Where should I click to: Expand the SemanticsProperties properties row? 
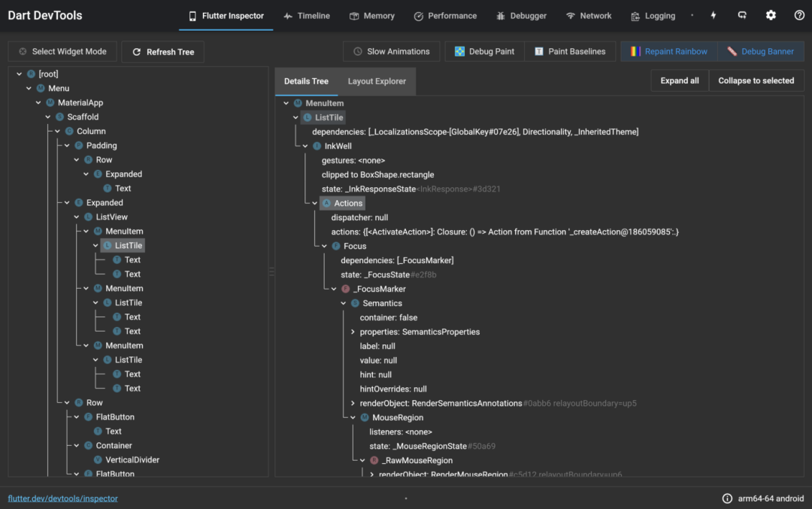(x=353, y=332)
